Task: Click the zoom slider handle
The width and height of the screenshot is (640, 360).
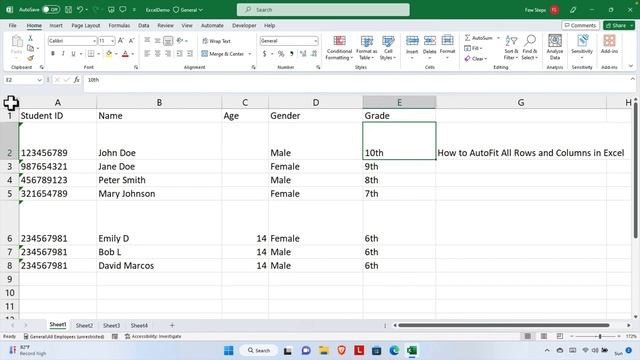Action: [x=600, y=336]
